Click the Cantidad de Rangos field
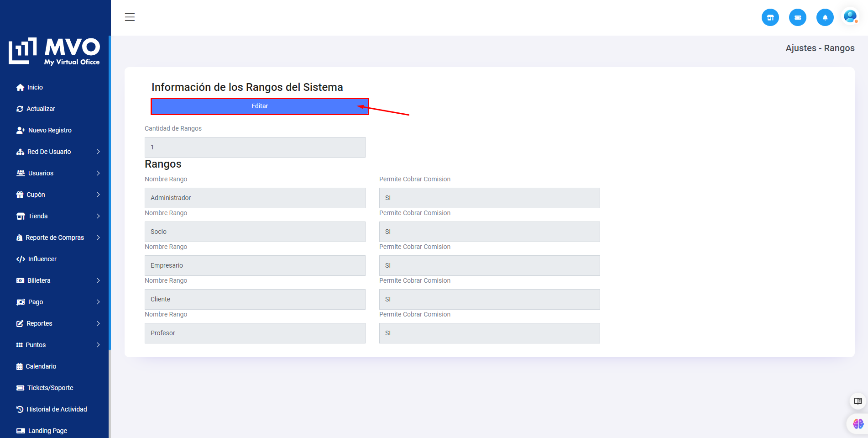Image resolution: width=868 pixels, height=438 pixels. point(255,147)
